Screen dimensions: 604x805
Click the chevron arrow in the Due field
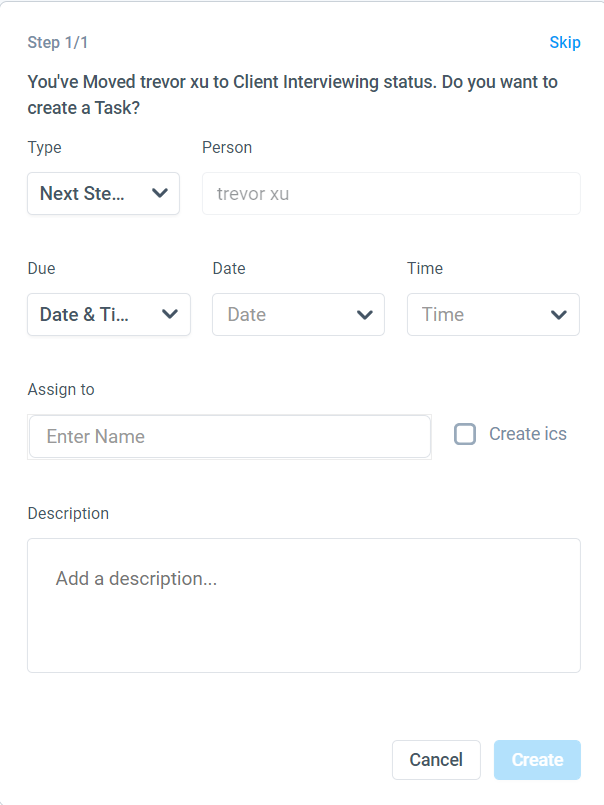pyautogui.click(x=170, y=314)
